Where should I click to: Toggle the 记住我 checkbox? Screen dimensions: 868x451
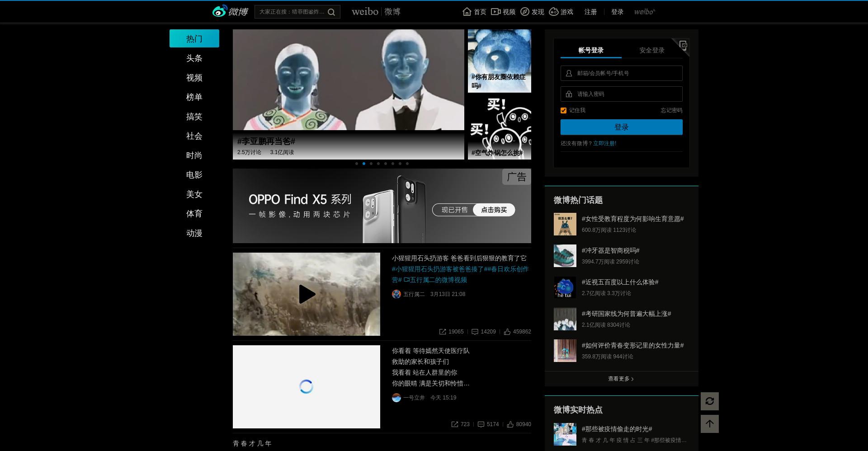click(563, 110)
